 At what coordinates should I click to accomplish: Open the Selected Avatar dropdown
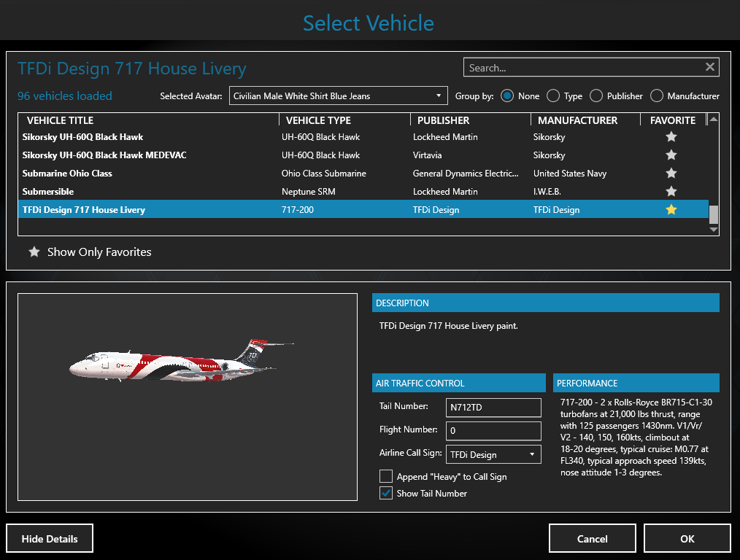click(339, 96)
